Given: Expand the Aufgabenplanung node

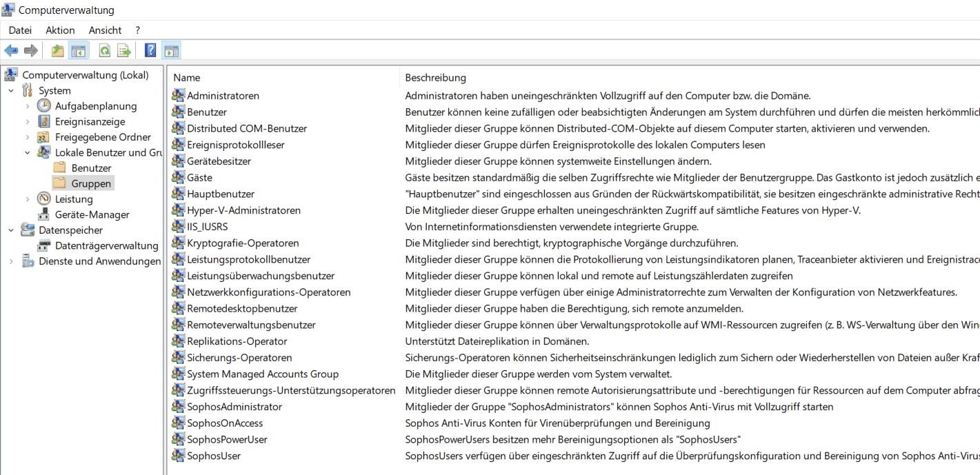Looking at the screenshot, I should pos(28,106).
